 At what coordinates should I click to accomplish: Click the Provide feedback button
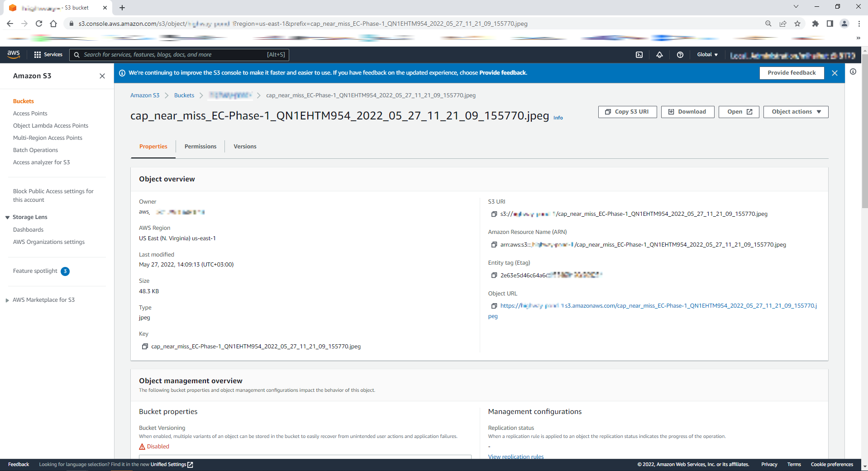point(792,73)
